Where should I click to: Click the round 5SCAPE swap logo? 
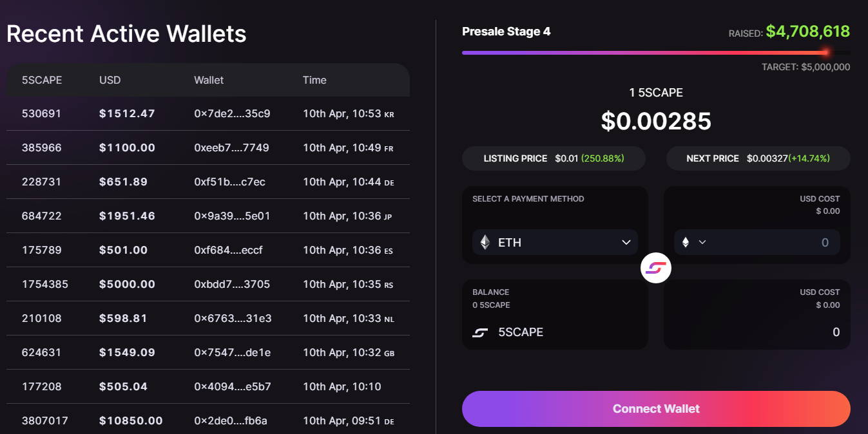pos(656,268)
